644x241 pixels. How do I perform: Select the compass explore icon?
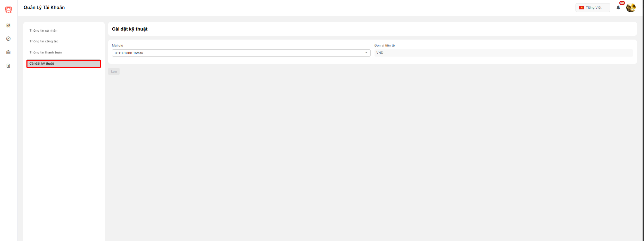[x=8, y=39]
